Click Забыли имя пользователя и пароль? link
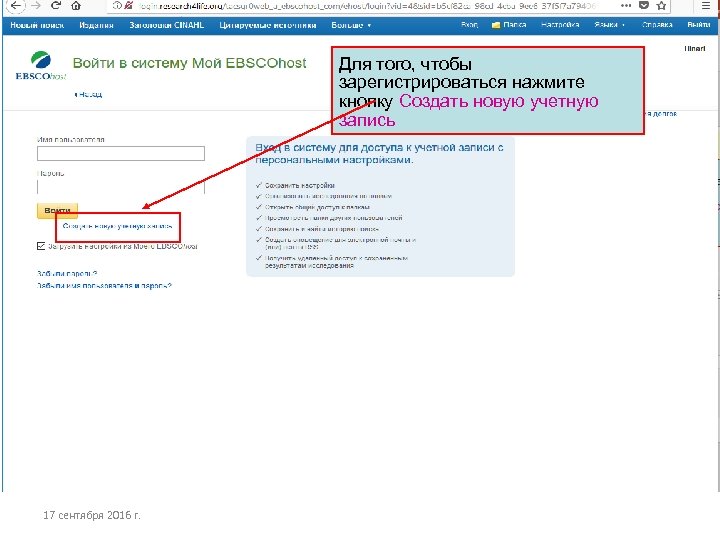The height and width of the screenshot is (540, 720). tap(104, 286)
